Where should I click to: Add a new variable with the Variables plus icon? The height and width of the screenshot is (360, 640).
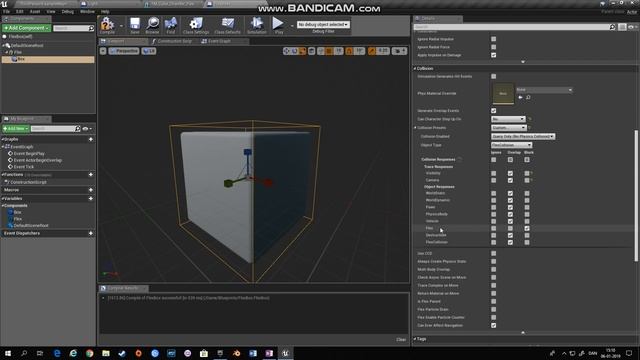[91, 198]
